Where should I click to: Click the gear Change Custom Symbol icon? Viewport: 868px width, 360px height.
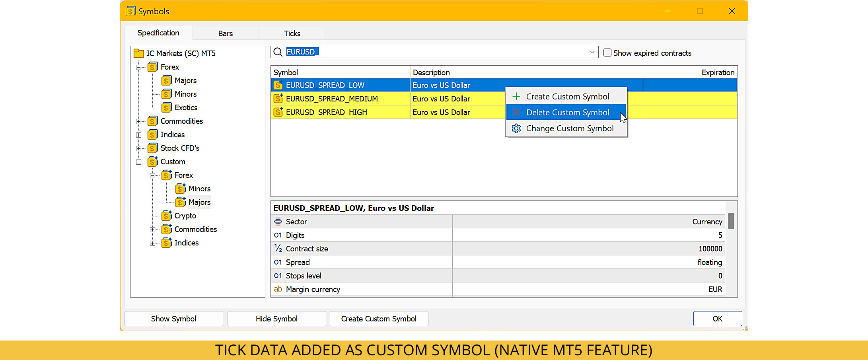(516, 128)
